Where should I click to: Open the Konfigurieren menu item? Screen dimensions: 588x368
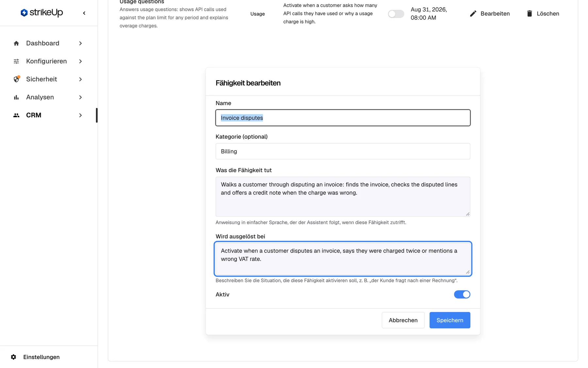(x=48, y=61)
